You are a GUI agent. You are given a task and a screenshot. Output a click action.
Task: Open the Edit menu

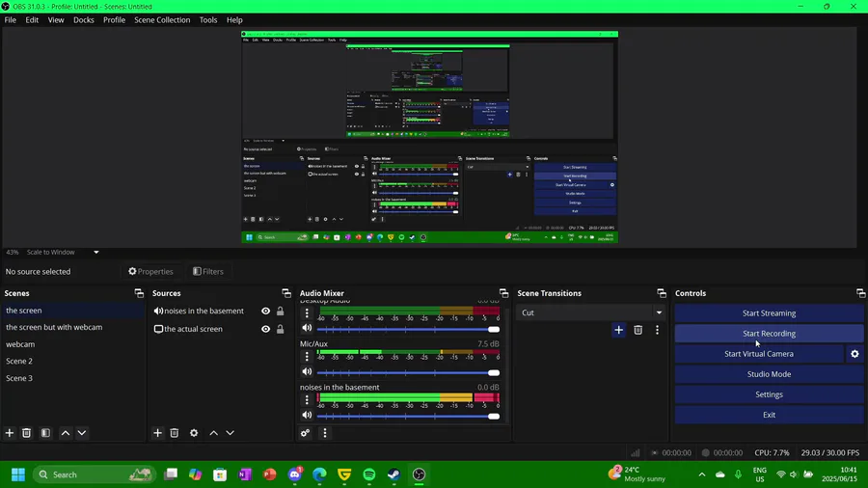point(32,20)
